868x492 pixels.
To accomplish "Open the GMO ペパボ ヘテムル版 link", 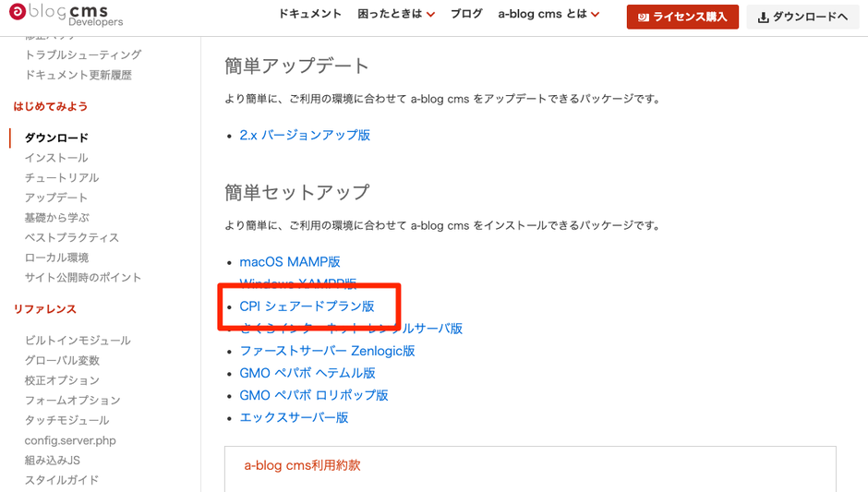I will 307,373.
